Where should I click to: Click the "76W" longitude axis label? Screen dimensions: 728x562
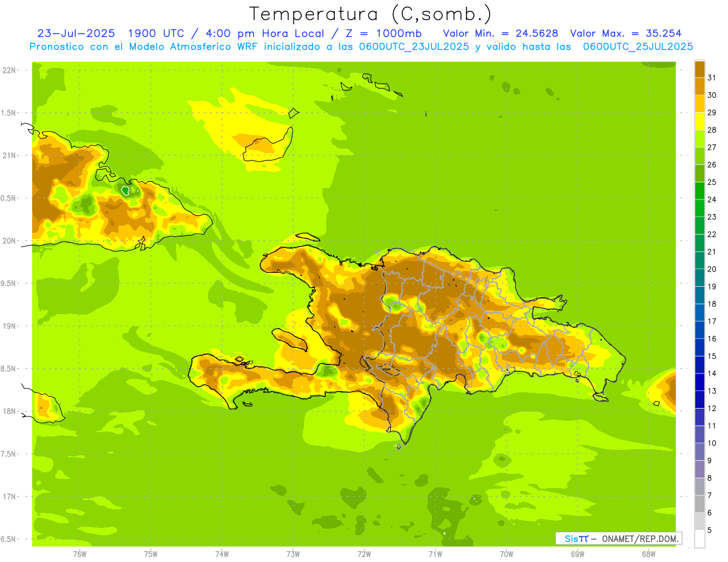point(79,554)
